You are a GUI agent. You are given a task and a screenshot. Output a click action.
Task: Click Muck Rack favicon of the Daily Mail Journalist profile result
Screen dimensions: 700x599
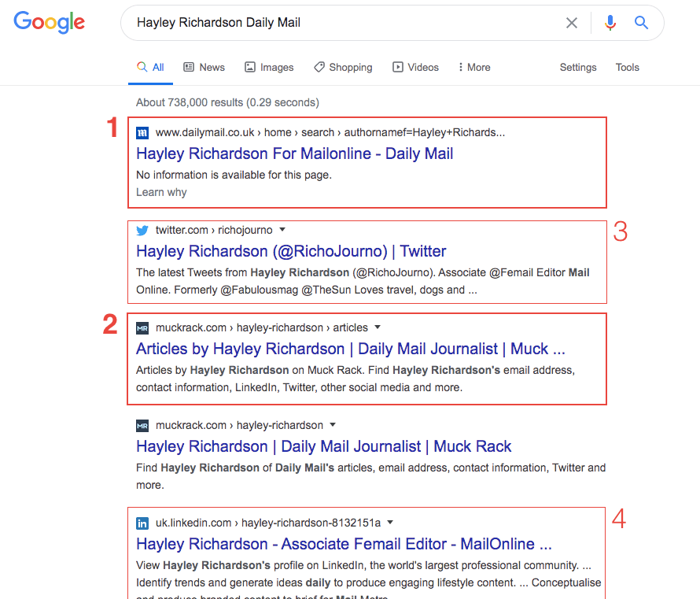coord(142,426)
